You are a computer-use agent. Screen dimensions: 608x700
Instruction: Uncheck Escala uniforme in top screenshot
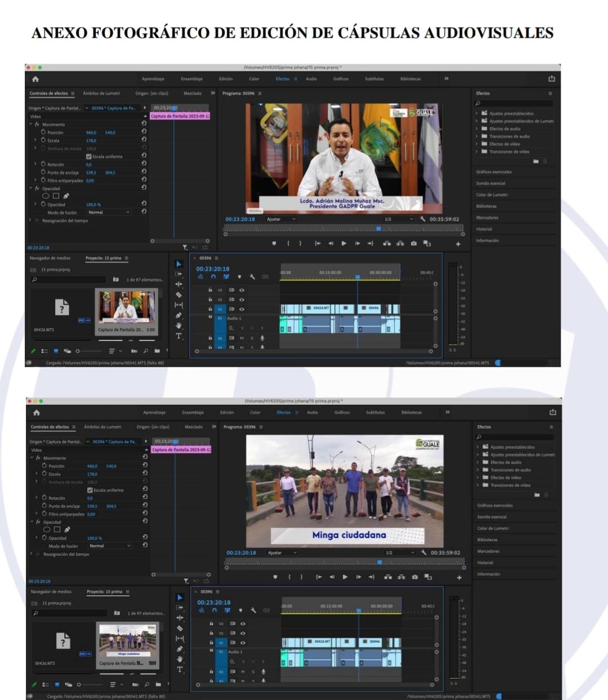pyautogui.click(x=88, y=157)
